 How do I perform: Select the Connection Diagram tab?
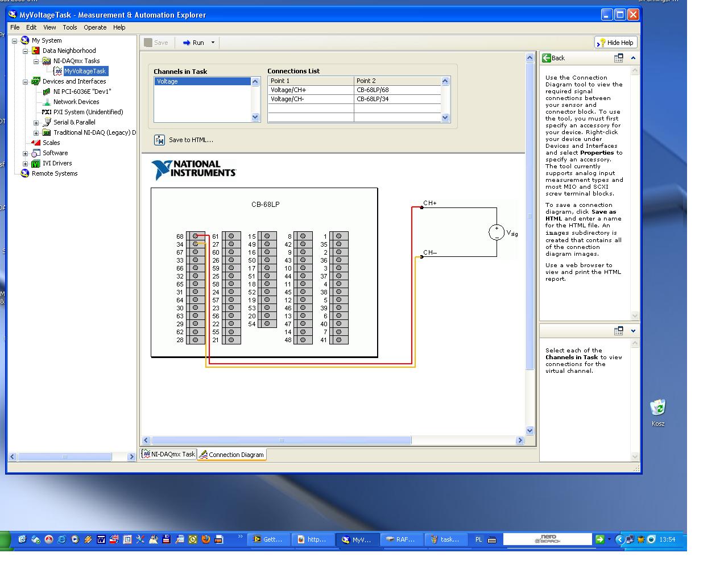point(231,455)
